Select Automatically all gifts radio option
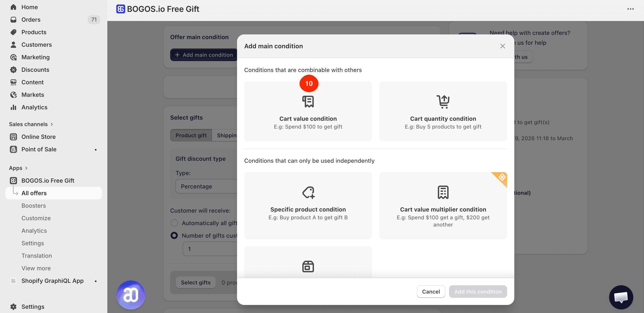 [x=174, y=223]
